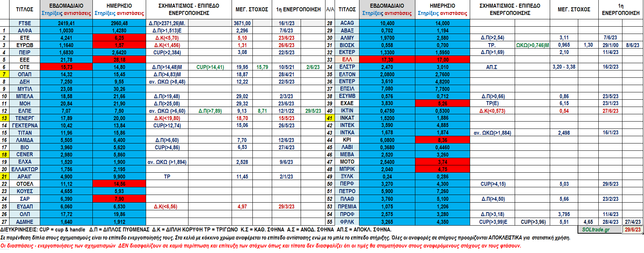Click the ΓΕΚΤΕΡΝΑ ticker name
This screenshot has width=644, height=253.
[x=24, y=126]
